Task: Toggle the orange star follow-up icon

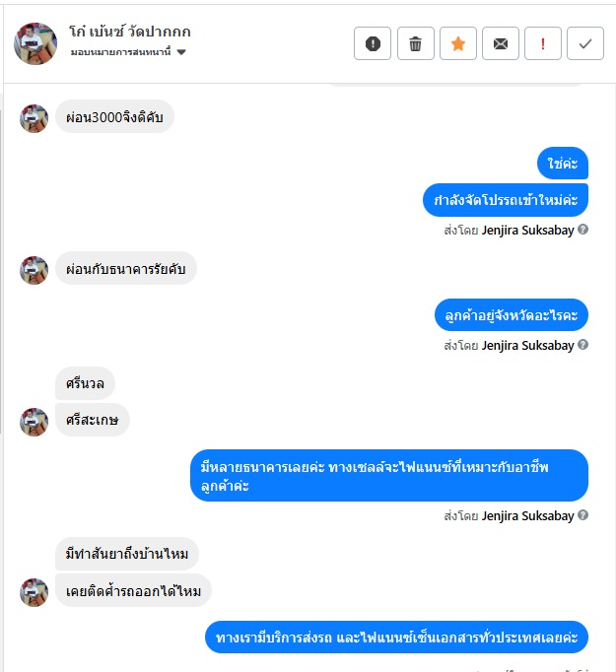Action: (458, 43)
